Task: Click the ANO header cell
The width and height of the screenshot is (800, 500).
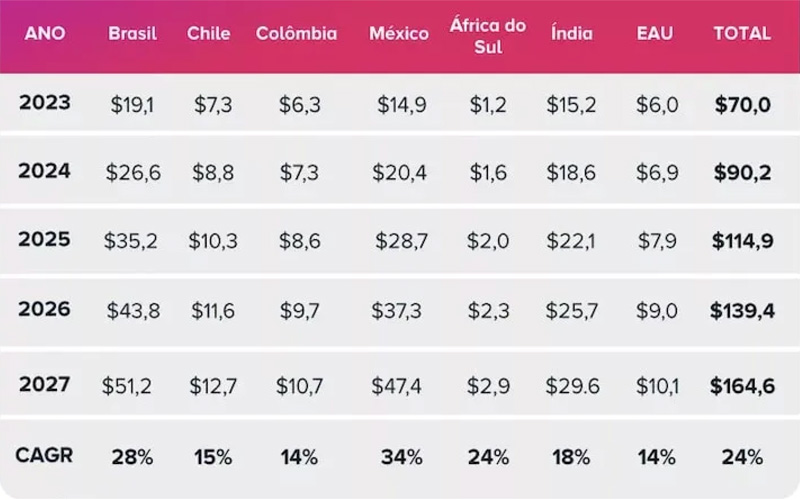Action: click(46, 33)
